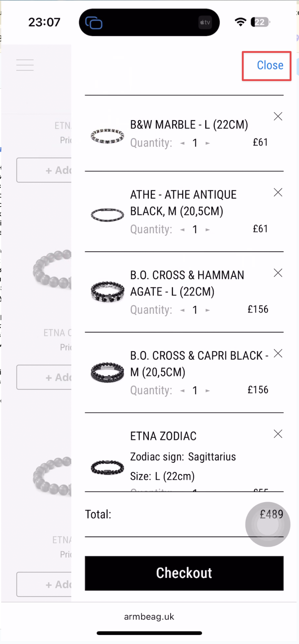Image resolution: width=299 pixels, height=644 pixels.
Task: Decrease B.O. Cross & Hamman Agate quantity
Action: click(182, 310)
